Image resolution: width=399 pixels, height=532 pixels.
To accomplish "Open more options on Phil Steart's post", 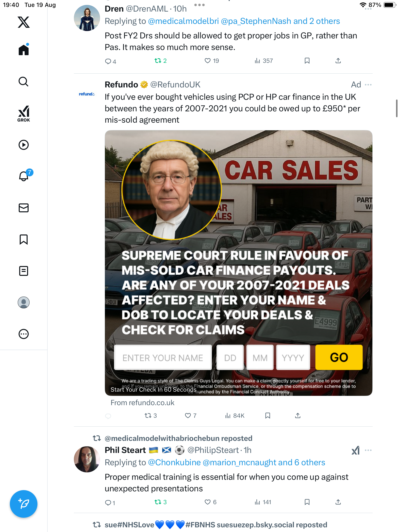I will point(368,450).
